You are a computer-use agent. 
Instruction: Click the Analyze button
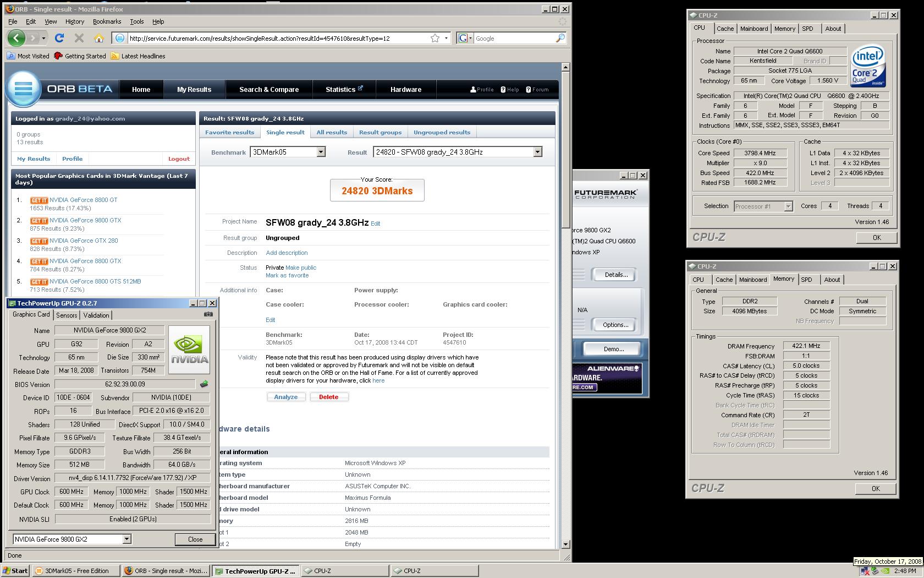click(x=286, y=397)
